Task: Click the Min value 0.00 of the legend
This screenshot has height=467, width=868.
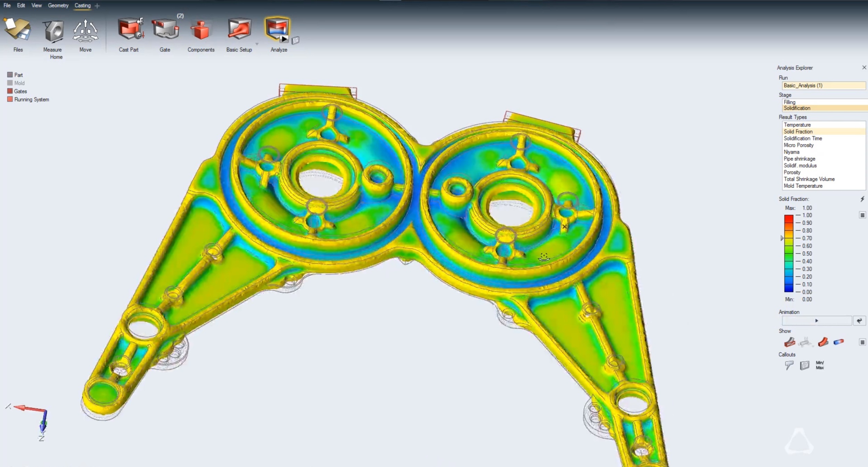Action: pos(807,299)
